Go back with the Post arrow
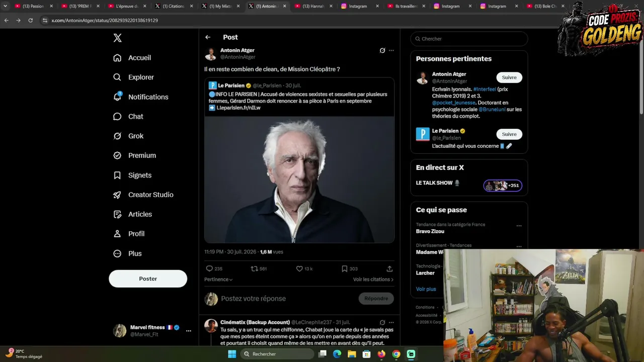Viewport: 644px width, 362px height. pos(208,37)
